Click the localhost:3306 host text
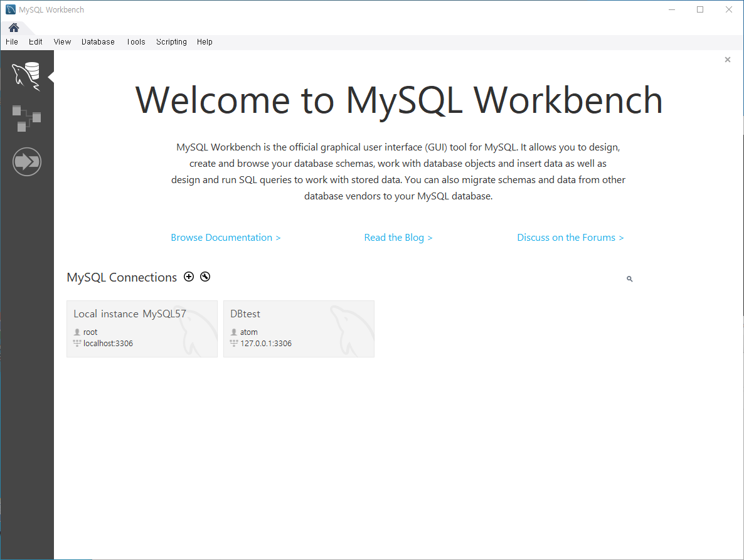The image size is (744, 560). (x=108, y=343)
